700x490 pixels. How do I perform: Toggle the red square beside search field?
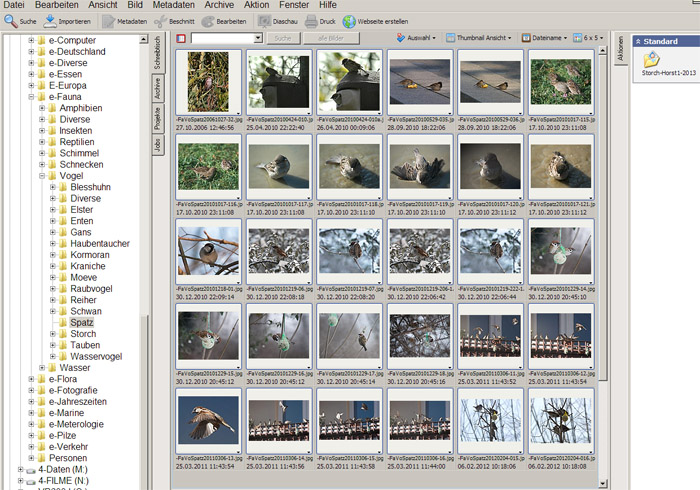[x=181, y=38]
